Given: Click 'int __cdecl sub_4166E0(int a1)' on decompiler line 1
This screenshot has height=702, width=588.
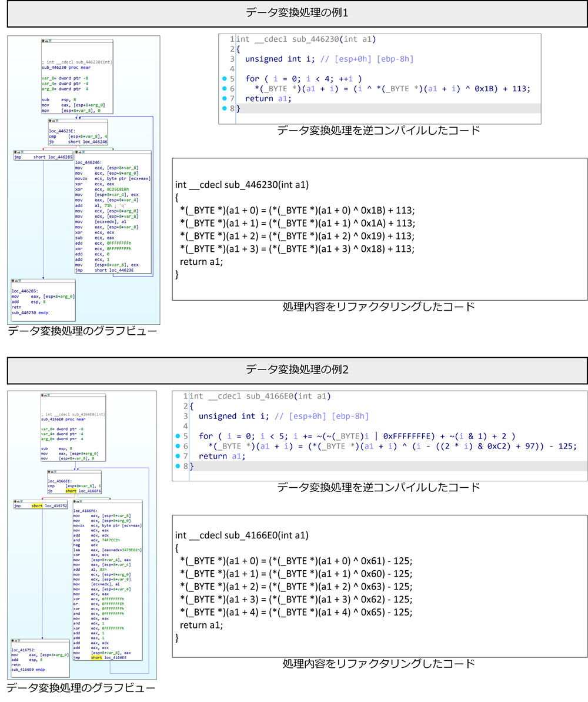Looking at the screenshot, I should [x=260, y=396].
